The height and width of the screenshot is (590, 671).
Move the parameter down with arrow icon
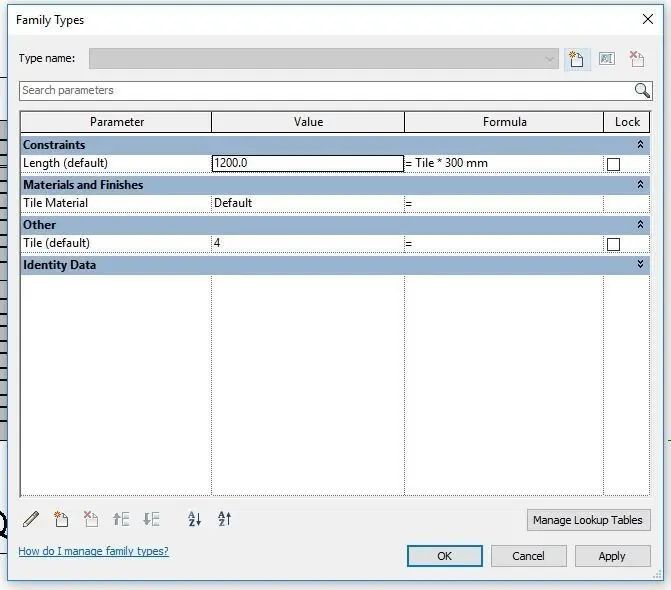[x=151, y=519]
